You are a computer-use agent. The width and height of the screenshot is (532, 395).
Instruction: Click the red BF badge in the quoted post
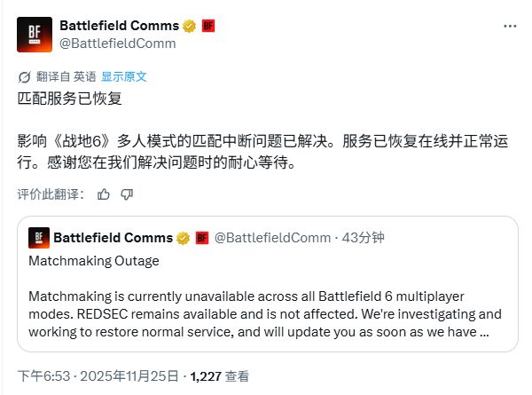coord(201,238)
